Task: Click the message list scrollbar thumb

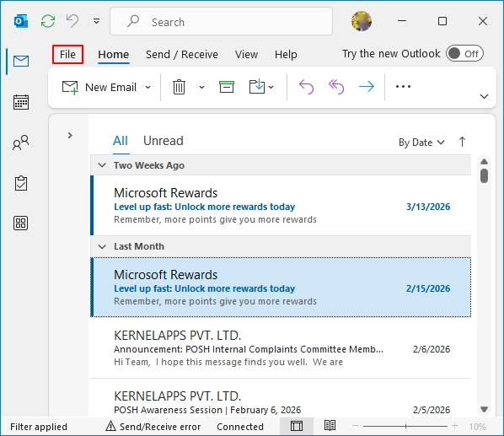Action: 484,175
